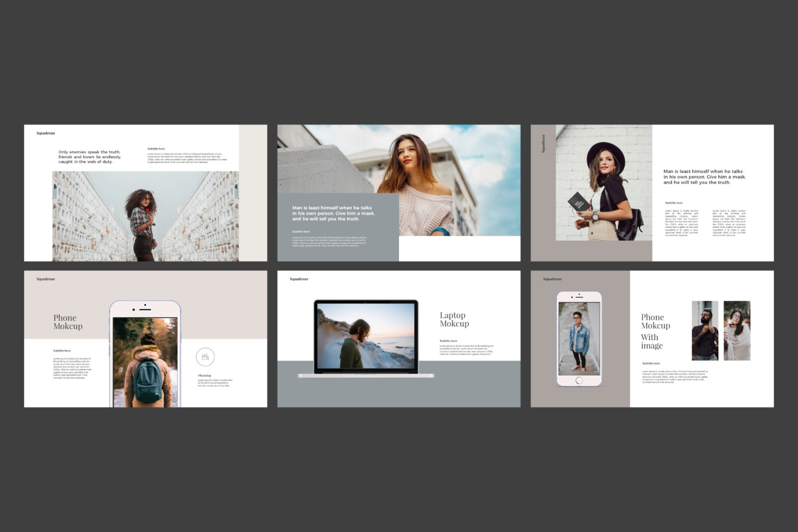Select the laptop mockup screen image
The image size is (798, 532).
click(x=366, y=336)
